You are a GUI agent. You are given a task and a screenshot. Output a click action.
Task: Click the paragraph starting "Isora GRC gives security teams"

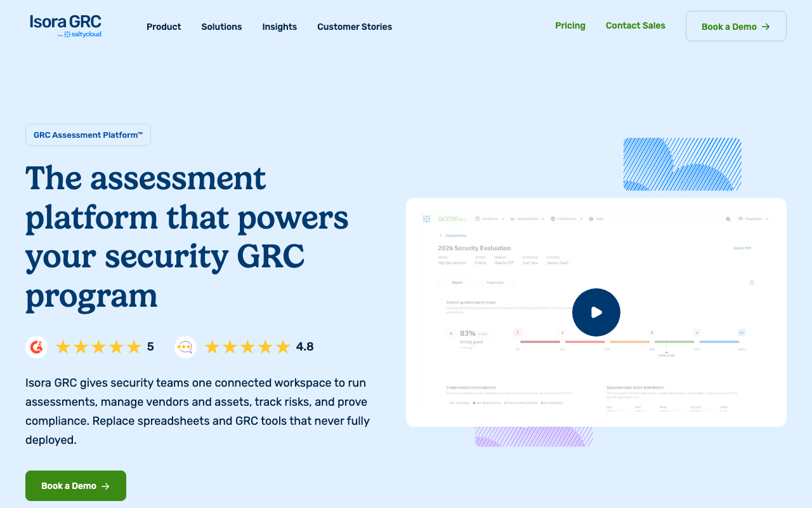click(x=198, y=411)
